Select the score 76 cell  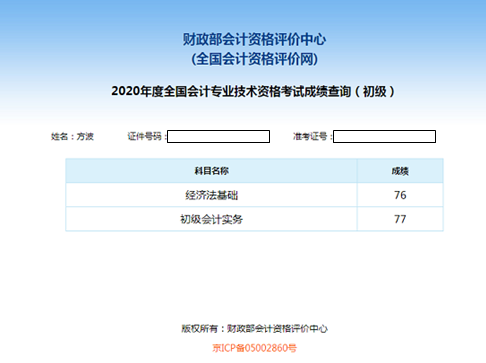coord(400,195)
